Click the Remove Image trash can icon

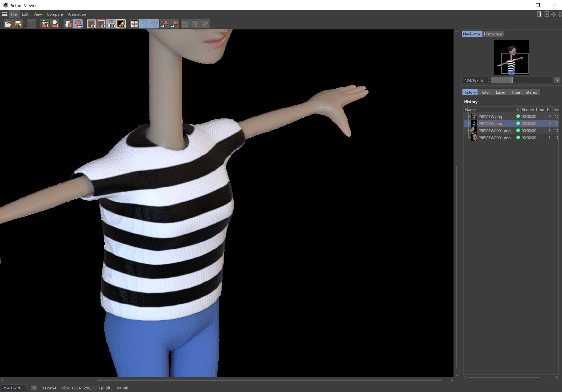tap(68, 24)
